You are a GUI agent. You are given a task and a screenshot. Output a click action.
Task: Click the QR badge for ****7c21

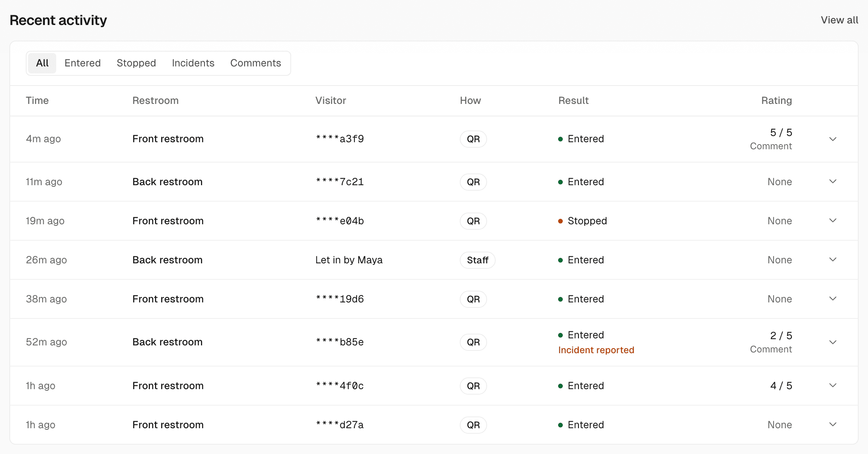[x=473, y=182]
